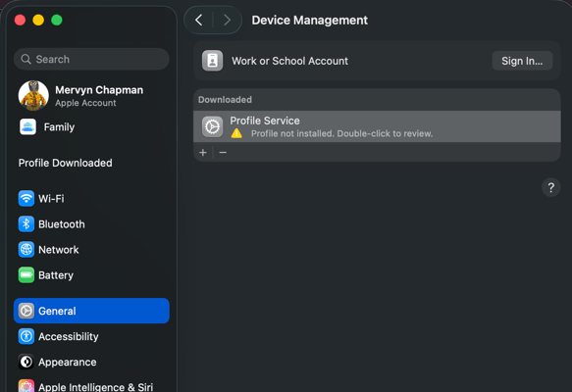
Task: Click the Mervyn Chapman name label
Action: [99, 90]
